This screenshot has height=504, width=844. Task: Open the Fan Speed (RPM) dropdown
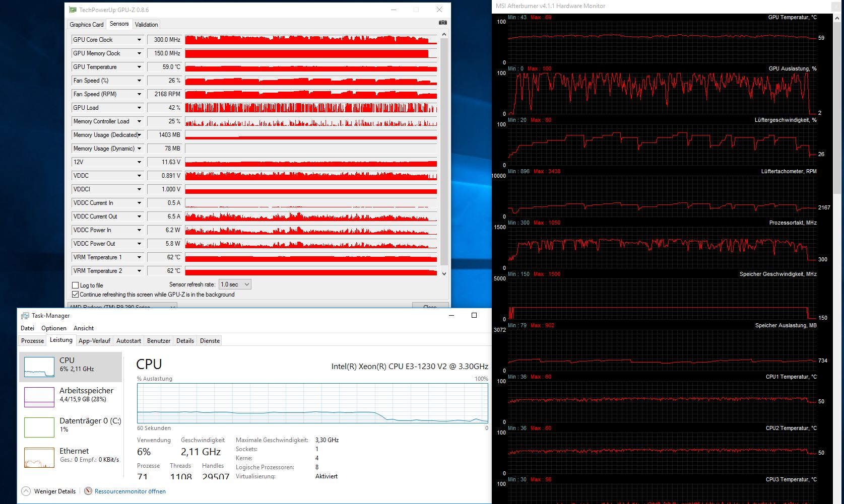139,94
